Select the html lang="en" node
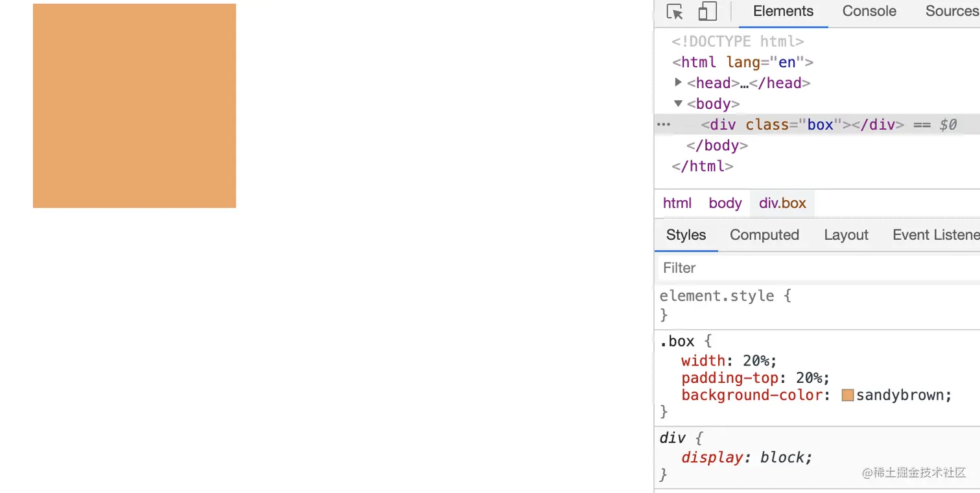Screen dimensions: 980x493 (x=743, y=62)
